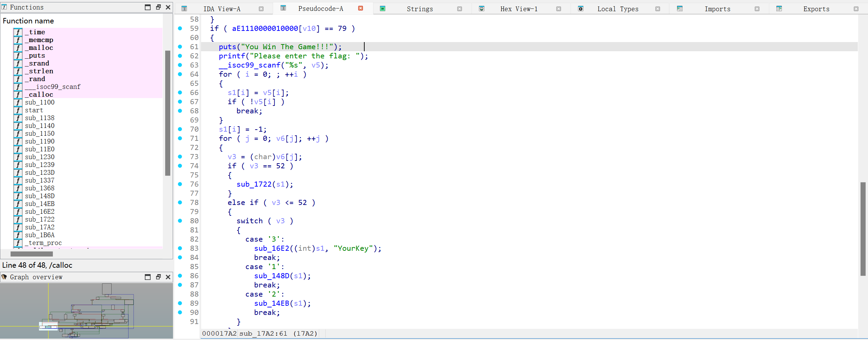Close the Pseudocode-A tab
Image resolution: width=868 pixels, height=340 pixels.
click(361, 8)
